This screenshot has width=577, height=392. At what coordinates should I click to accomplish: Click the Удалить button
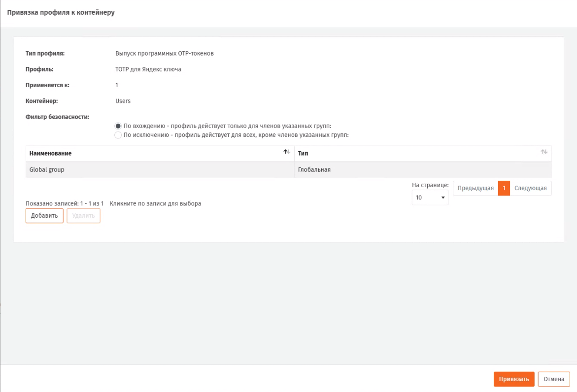click(x=84, y=216)
